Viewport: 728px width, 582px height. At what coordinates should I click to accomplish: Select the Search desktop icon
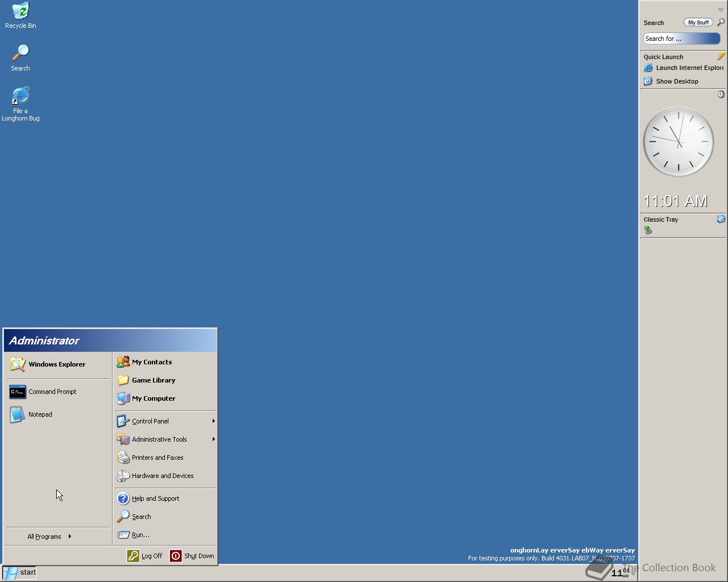tap(20, 58)
